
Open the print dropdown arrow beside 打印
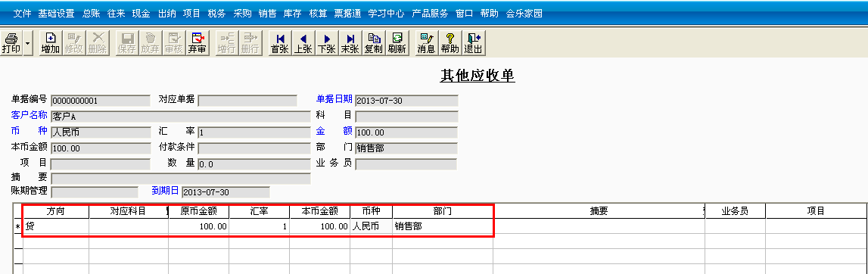point(28,42)
